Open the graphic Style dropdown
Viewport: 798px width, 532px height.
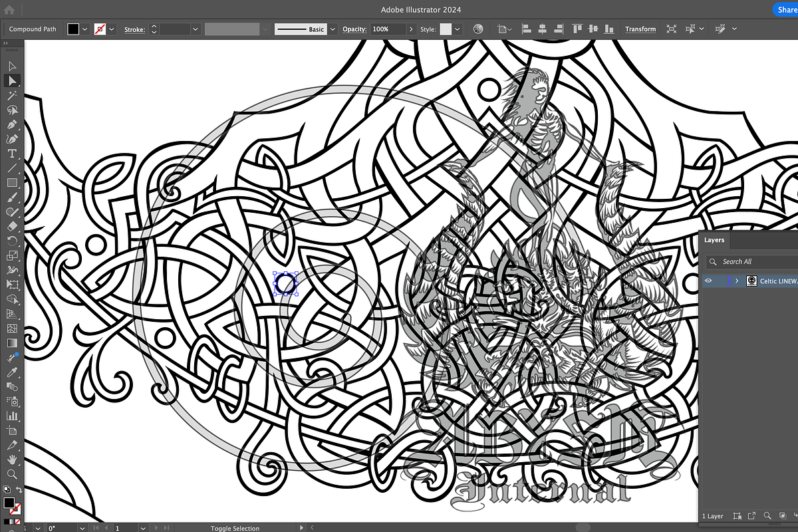pyautogui.click(x=458, y=29)
